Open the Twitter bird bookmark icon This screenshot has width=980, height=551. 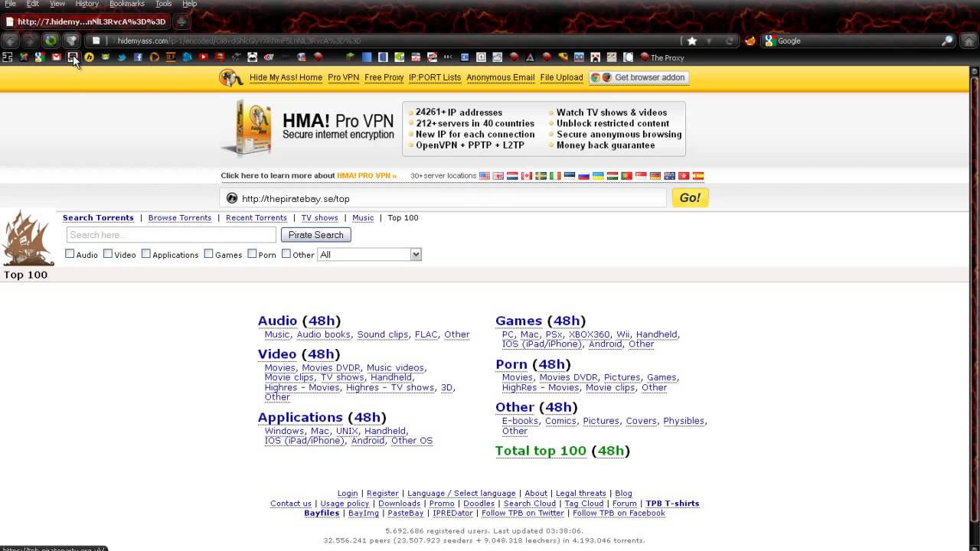click(x=122, y=57)
